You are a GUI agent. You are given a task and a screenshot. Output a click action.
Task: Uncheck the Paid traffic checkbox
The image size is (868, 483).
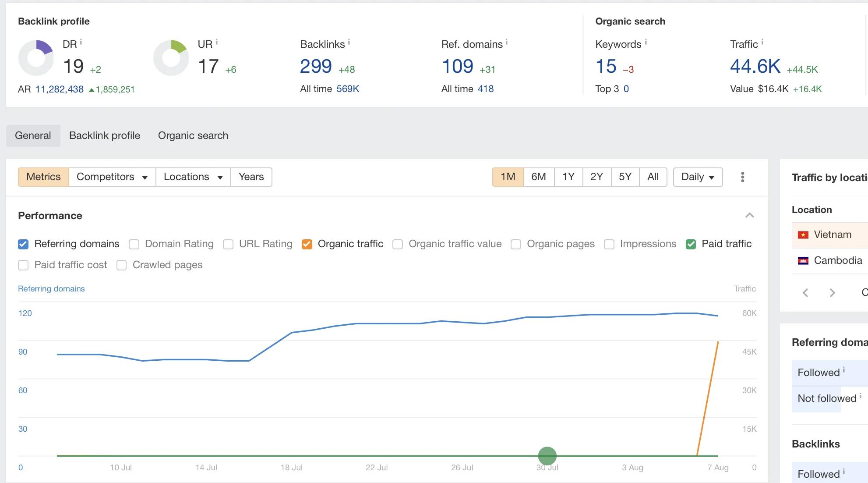point(691,244)
